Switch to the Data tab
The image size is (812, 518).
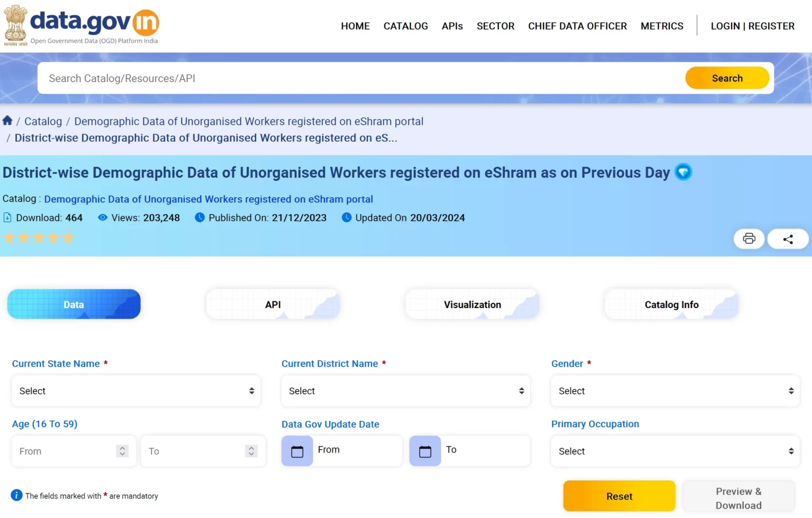tap(74, 304)
